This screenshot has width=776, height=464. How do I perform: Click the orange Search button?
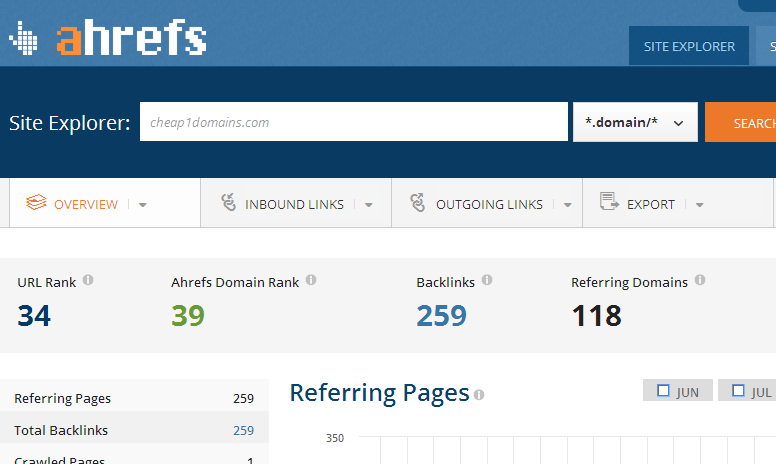pos(740,122)
